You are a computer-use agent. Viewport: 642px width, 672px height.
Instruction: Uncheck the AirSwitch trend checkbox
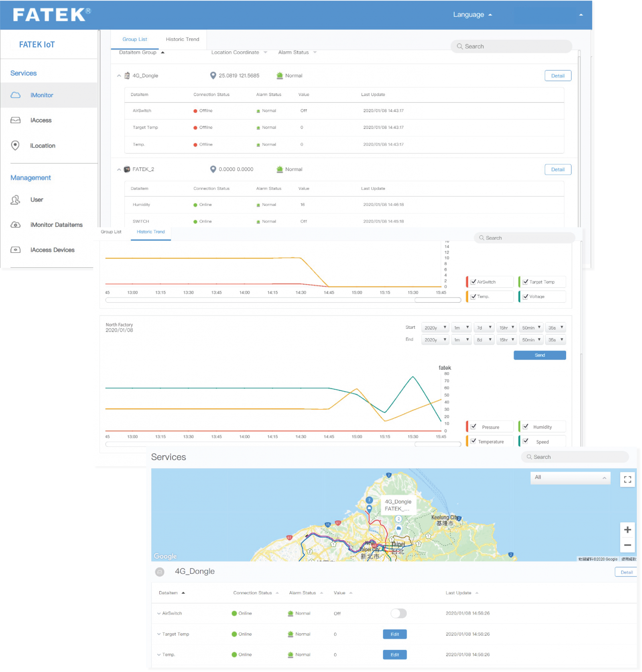pyautogui.click(x=473, y=282)
